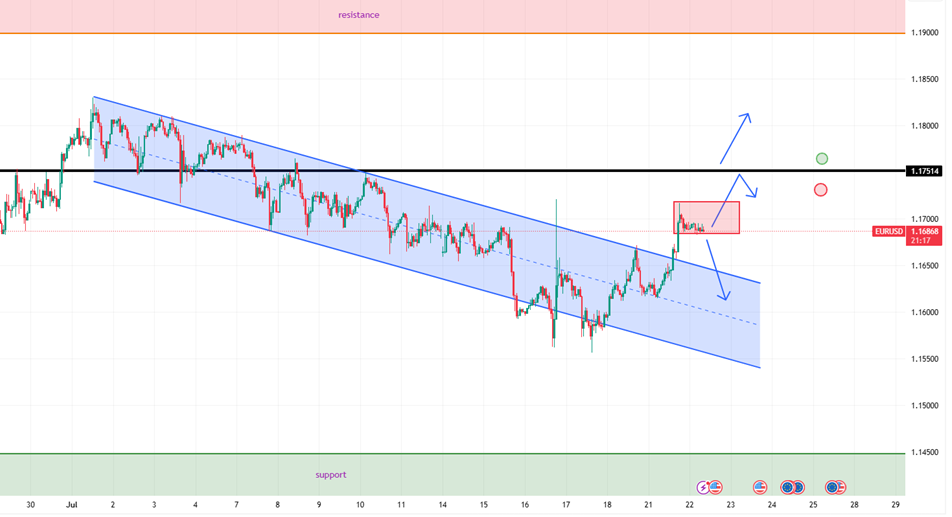Select the green support zone border line
Screen dimensions: 952x517
tap(452, 453)
